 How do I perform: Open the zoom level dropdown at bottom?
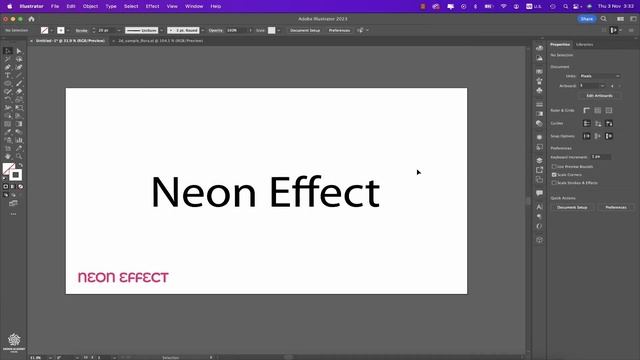(50, 358)
